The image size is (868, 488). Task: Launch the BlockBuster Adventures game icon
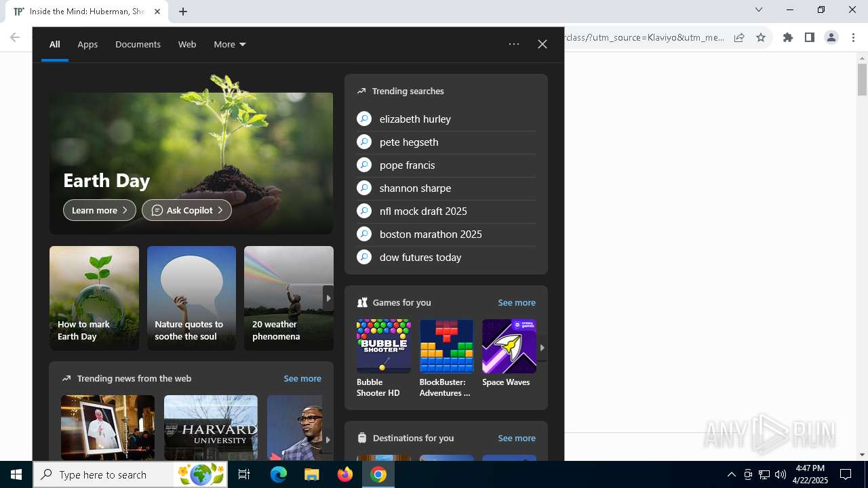[x=446, y=346]
